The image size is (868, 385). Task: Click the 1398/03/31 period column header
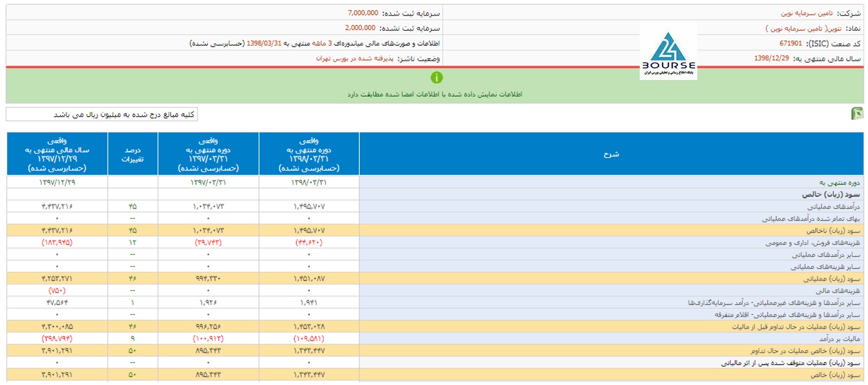309,154
